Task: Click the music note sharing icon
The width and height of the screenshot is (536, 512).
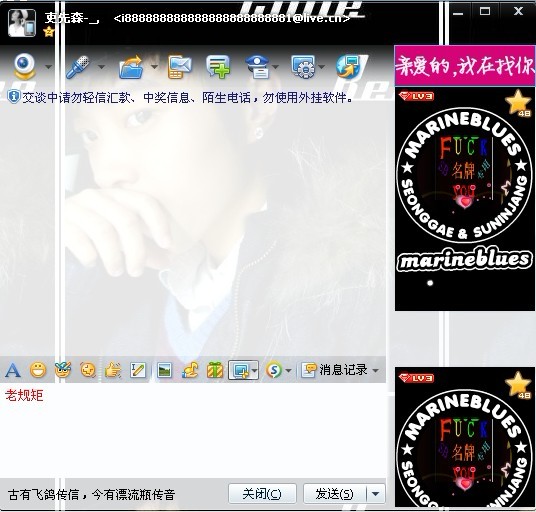Action: 190,370
